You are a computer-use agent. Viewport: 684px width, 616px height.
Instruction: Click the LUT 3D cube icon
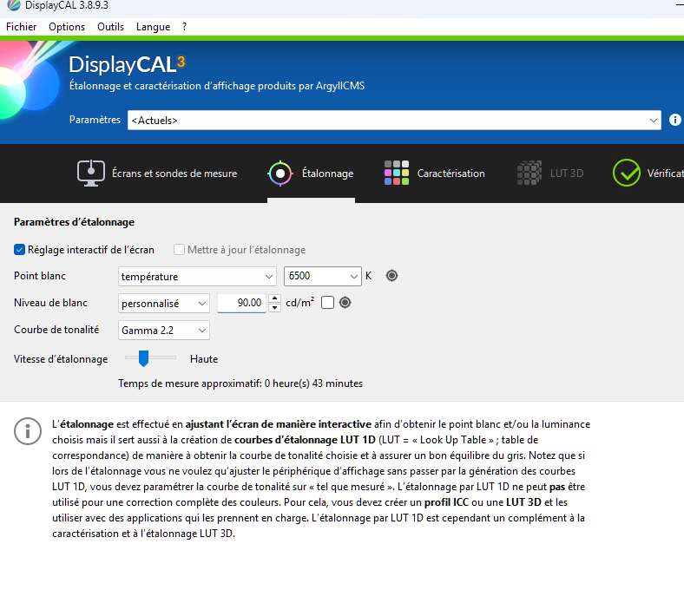click(529, 174)
